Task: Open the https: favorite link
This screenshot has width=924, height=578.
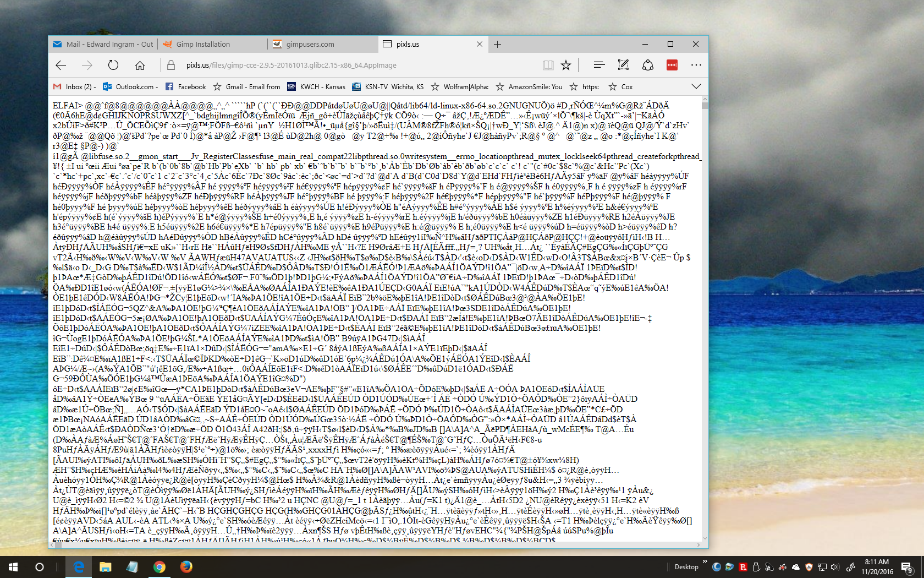Action: pyautogui.click(x=585, y=87)
